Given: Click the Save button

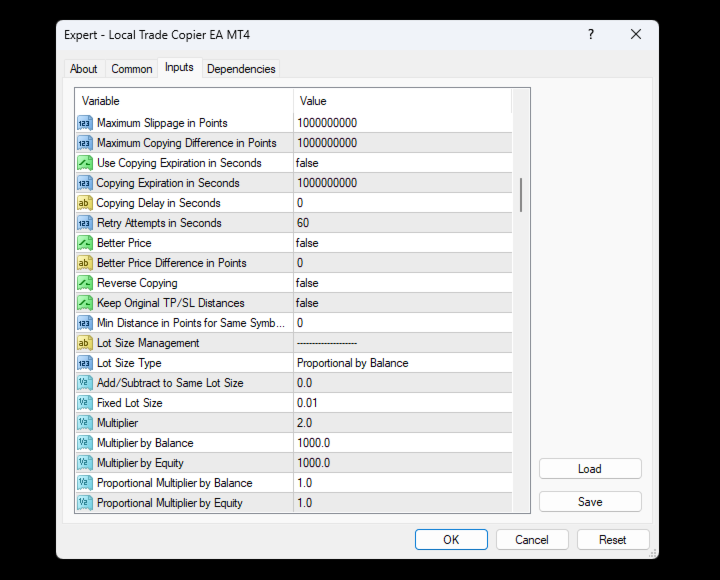Looking at the screenshot, I should [x=590, y=502].
